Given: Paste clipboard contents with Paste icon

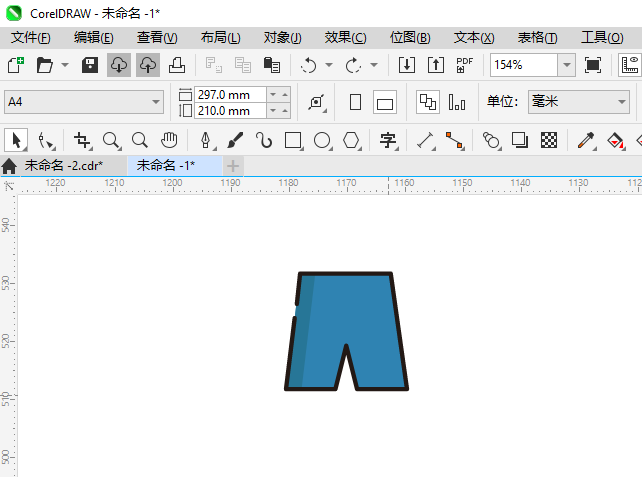Looking at the screenshot, I should pyautogui.click(x=272, y=65).
